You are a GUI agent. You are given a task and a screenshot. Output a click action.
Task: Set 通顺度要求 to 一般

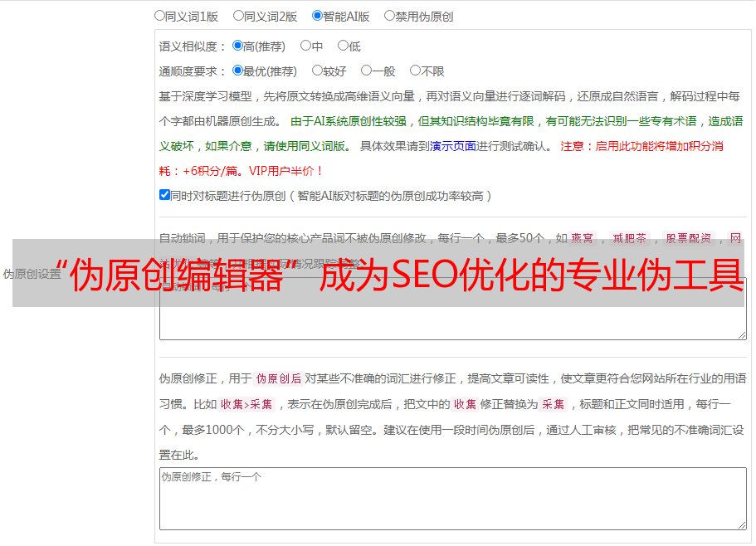366,71
